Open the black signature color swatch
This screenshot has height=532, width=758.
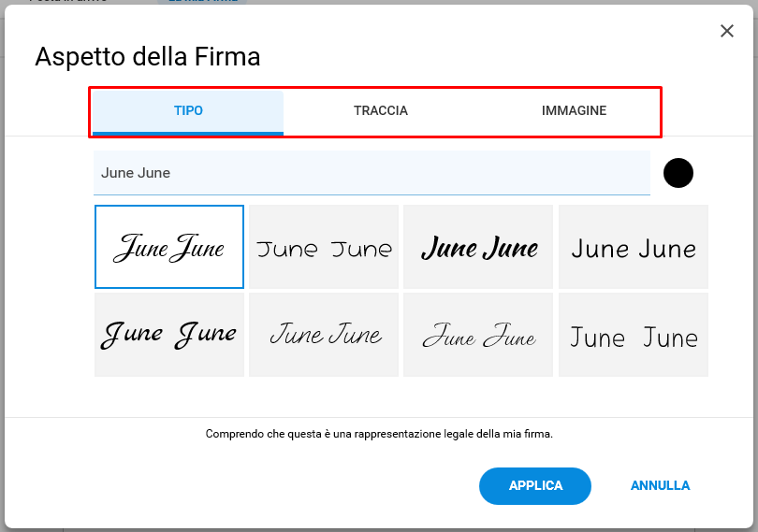[678, 173]
